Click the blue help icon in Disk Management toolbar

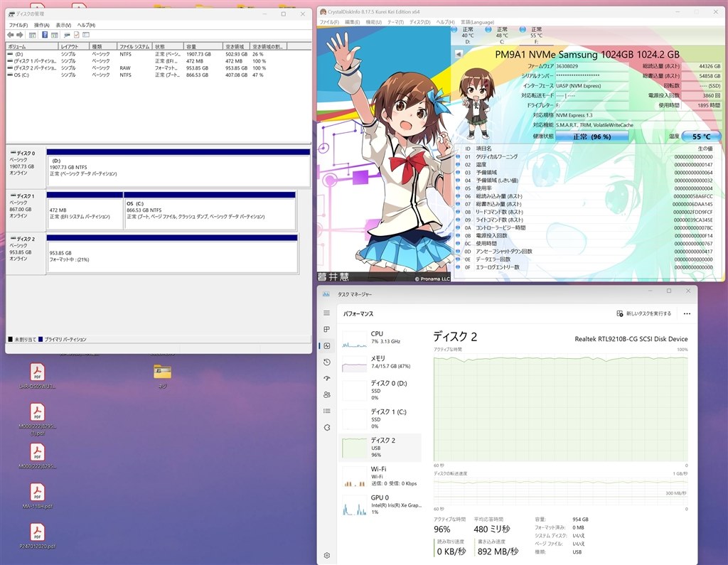[x=45, y=35]
